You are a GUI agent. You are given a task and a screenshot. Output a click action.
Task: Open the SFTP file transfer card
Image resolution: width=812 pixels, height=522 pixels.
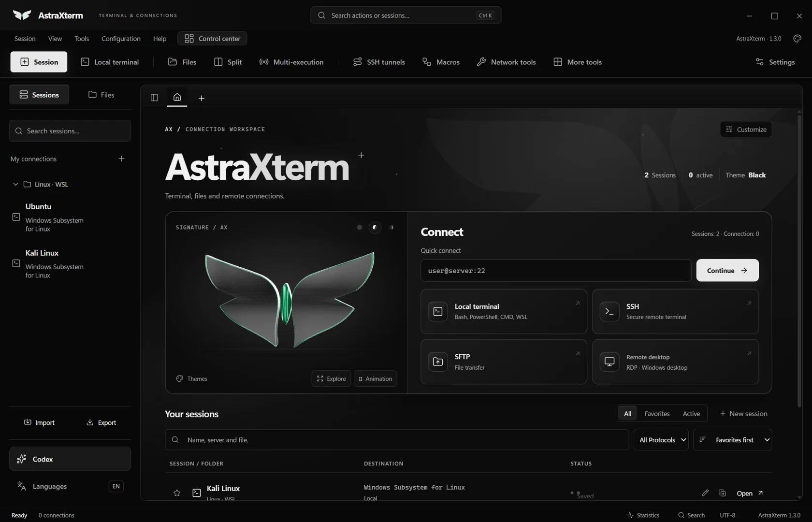[x=504, y=362]
